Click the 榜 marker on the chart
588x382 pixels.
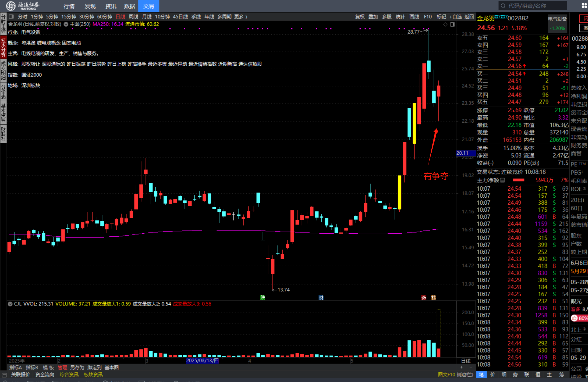(433, 297)
